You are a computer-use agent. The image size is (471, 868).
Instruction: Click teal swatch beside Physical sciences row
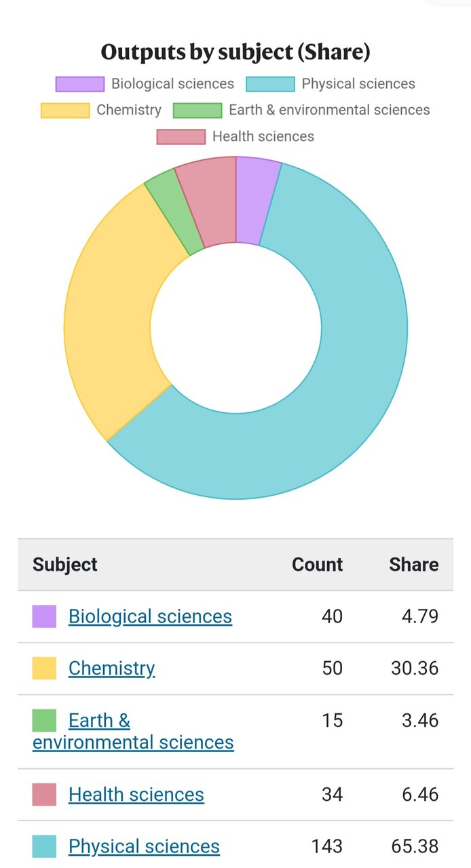pos(44,846)
